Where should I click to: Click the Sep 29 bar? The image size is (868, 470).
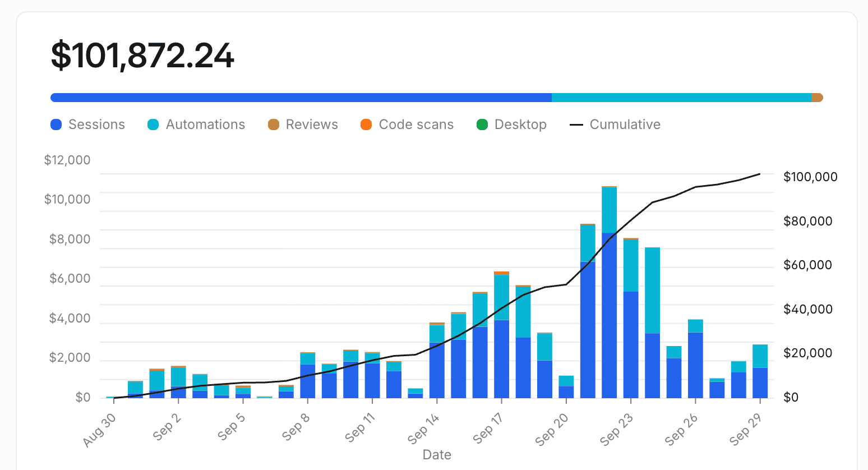pos(760,371)
